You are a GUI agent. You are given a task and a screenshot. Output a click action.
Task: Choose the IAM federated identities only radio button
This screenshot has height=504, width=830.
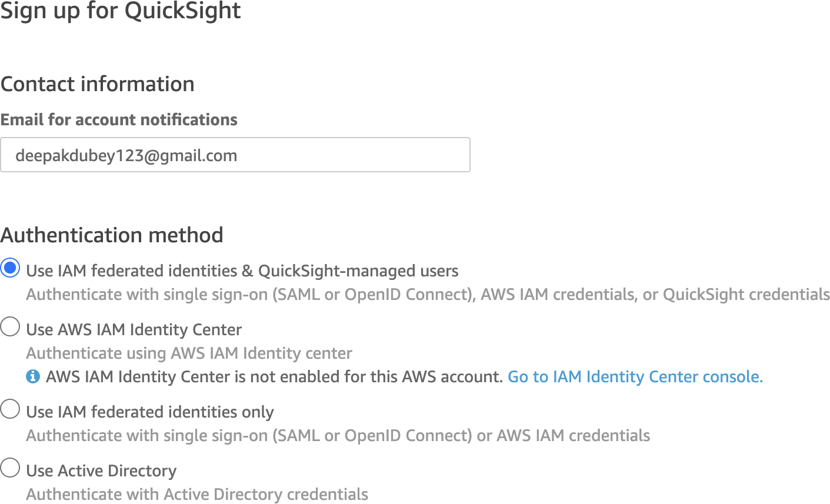click(11, 409)
